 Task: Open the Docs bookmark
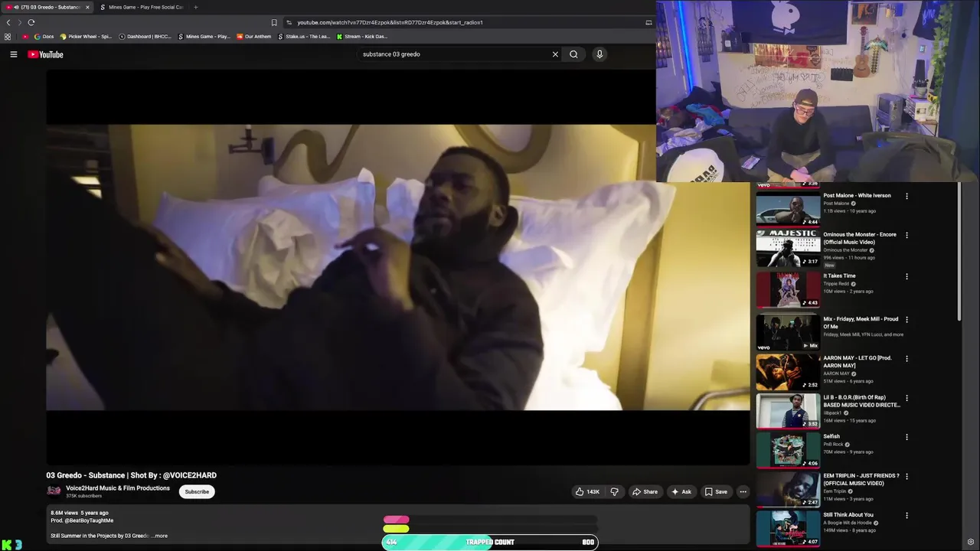[44, 37]
